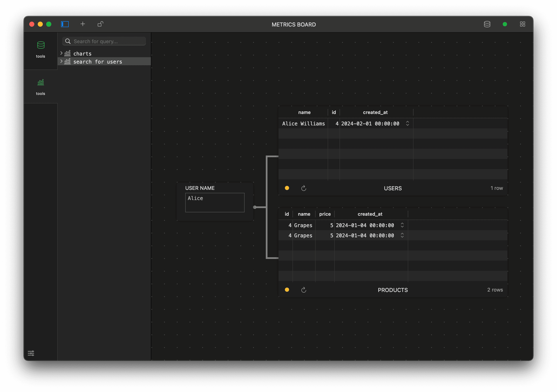The height and width of the screenshot is (392, 557).
Task: Click the magnifier icon in search box
Action: pyautogui.click(x=68, y=41)
